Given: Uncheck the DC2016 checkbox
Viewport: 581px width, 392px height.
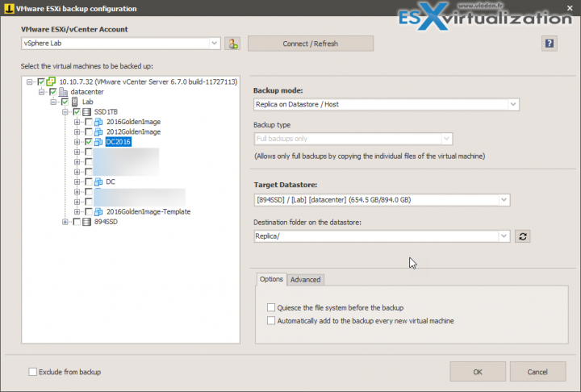Looking at the screenshot, I should point(89,141).
